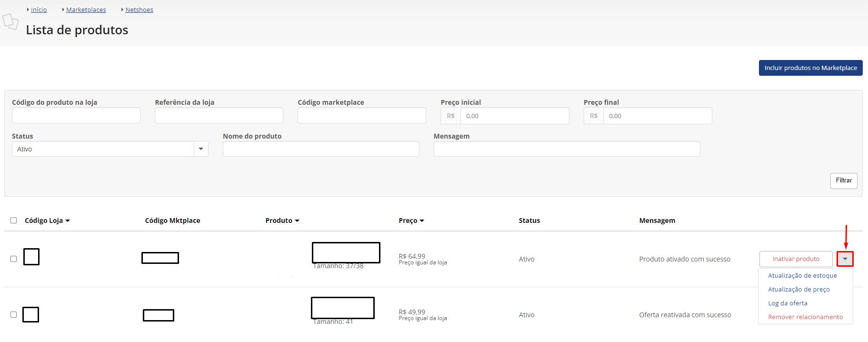Check the box for the R$ 49,99 product row
Image resolution: width=868 pixels, height=342 pixels.
(x=14, y=315)
